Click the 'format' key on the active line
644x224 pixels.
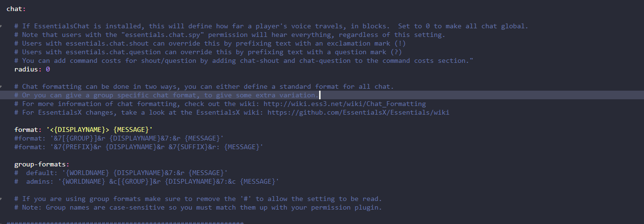pyautogui.click(x=26, y=130)
